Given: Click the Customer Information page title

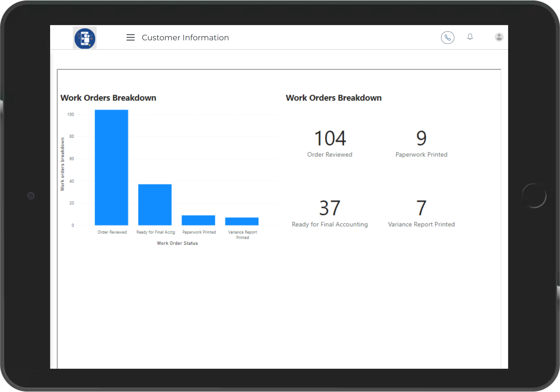Looking at the screenshot, I should [185, 37].
